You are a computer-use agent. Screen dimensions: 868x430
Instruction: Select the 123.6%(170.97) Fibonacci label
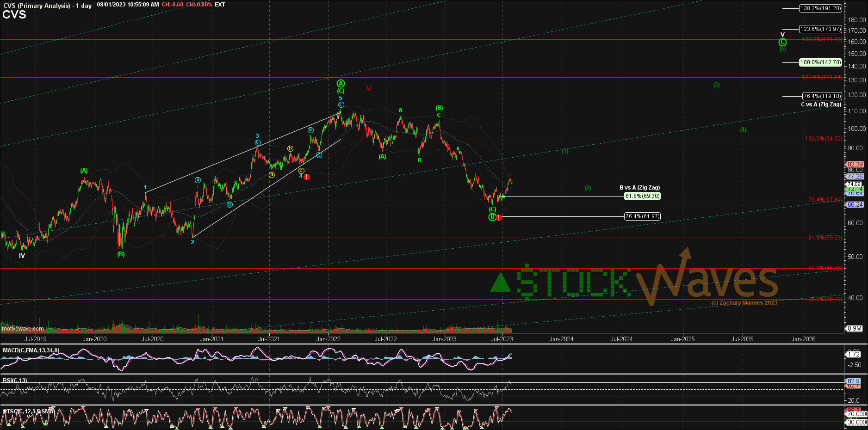(x=821, y=29)
